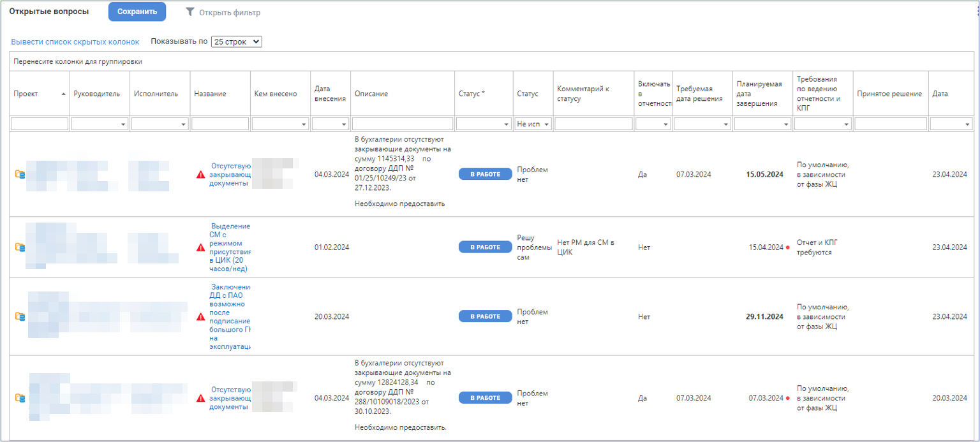Click the red warning triangle in first row

tap(200, 175)
